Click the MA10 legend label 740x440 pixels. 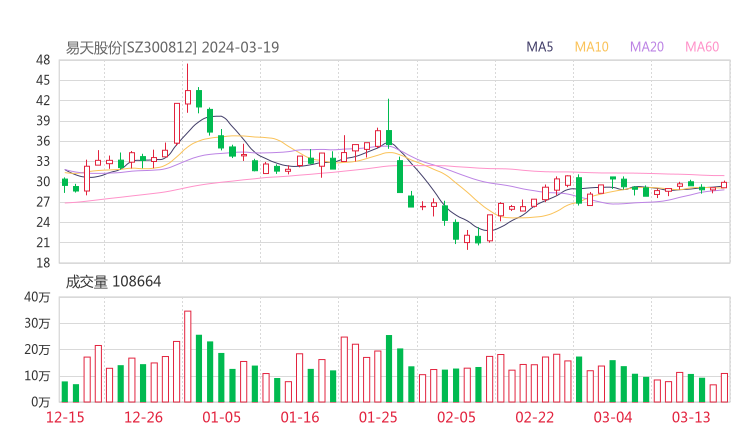[591, 47]
